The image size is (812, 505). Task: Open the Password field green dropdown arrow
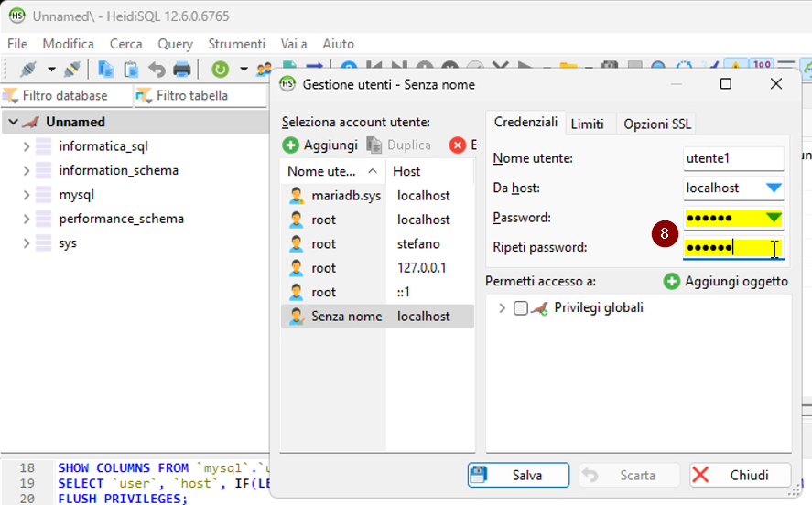click(x=774, y=218)
